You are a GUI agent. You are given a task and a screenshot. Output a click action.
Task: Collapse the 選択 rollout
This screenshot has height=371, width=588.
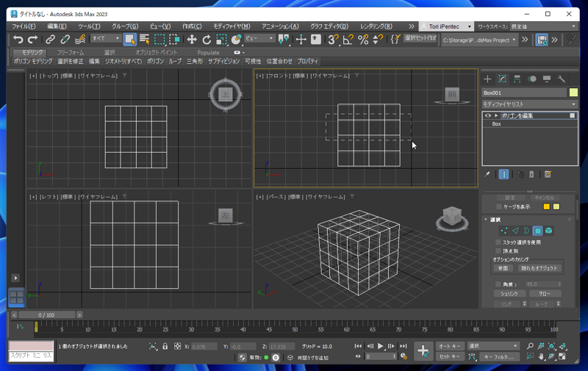click(486, 220)
